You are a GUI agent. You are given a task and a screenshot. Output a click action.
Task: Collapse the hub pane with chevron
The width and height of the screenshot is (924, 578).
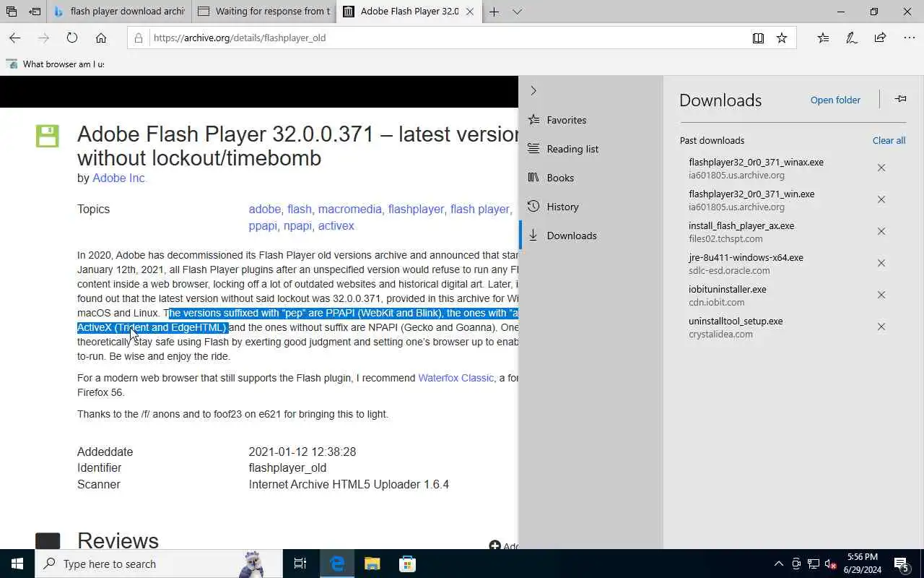point(533,90)
